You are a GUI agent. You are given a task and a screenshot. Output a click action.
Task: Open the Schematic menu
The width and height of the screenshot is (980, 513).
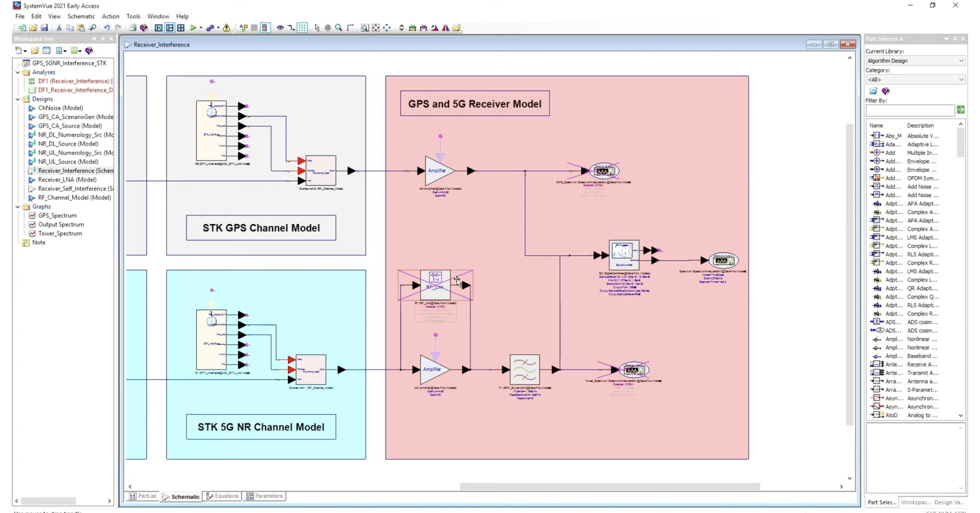[x=81, y=16]
